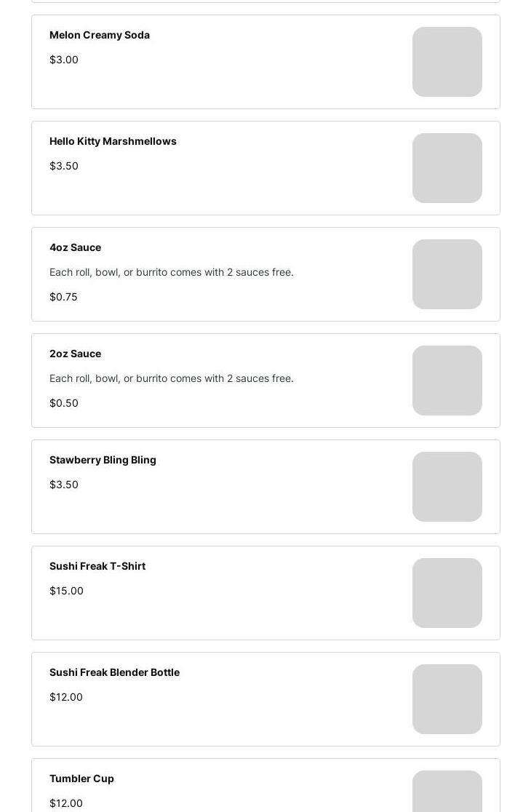Viewport: 531px width, 812px height.
Task: Click the Sushi Freak Blender Bottle thumbnail
Action: pyautogui.click(x=447, y=699)
